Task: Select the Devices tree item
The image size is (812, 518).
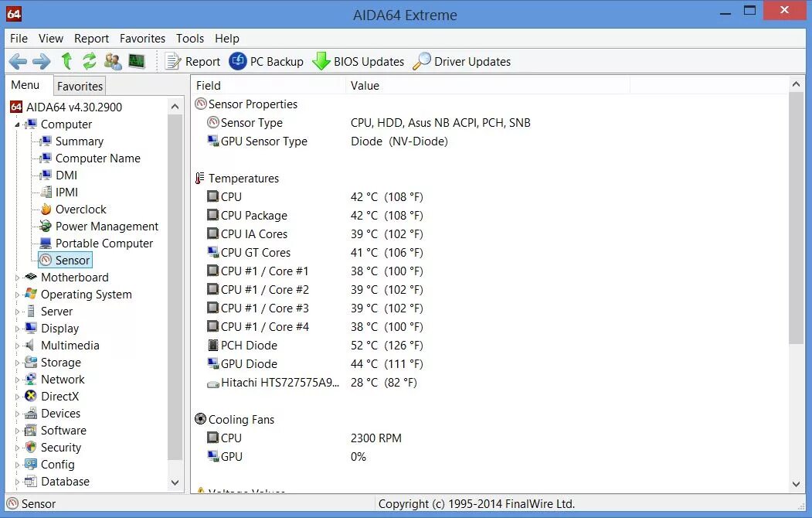Action: (x=60, y=414)
